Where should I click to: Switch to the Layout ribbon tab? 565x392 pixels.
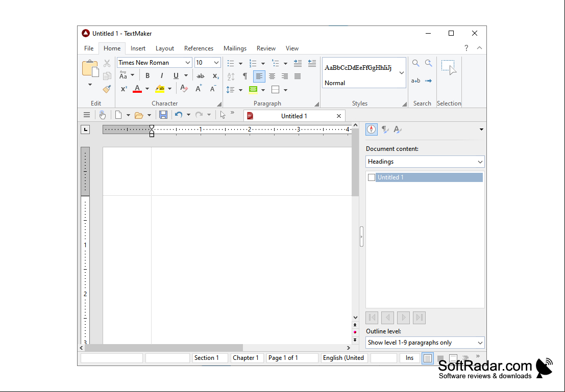point(165,48)
